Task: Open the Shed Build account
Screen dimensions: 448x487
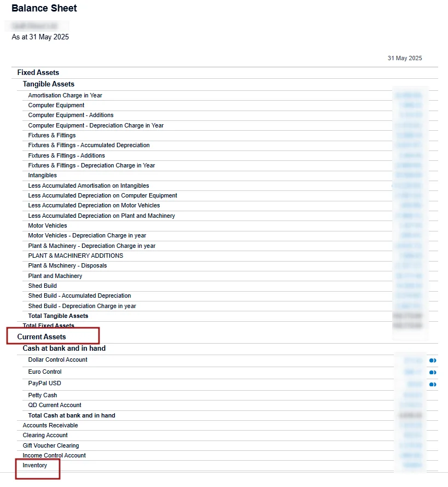Action: (x=43, y=286)
